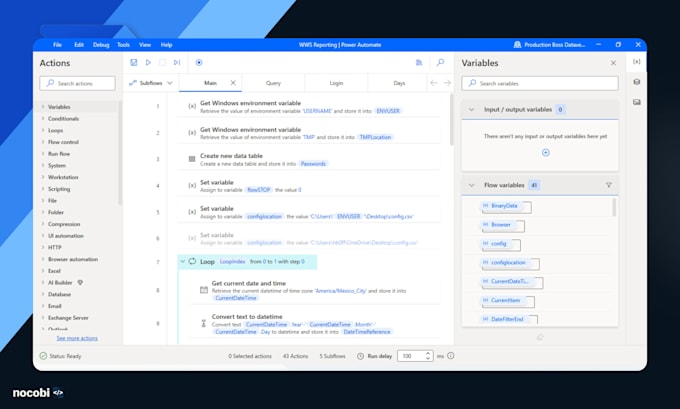Collapse Input / output variables section
This screenshot has height=409, width=680.
471,109
